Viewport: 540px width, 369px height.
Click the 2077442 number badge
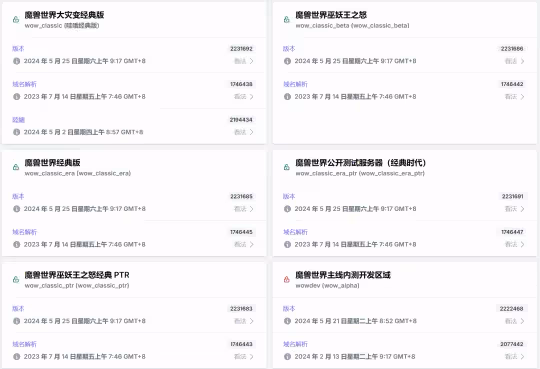511,344
